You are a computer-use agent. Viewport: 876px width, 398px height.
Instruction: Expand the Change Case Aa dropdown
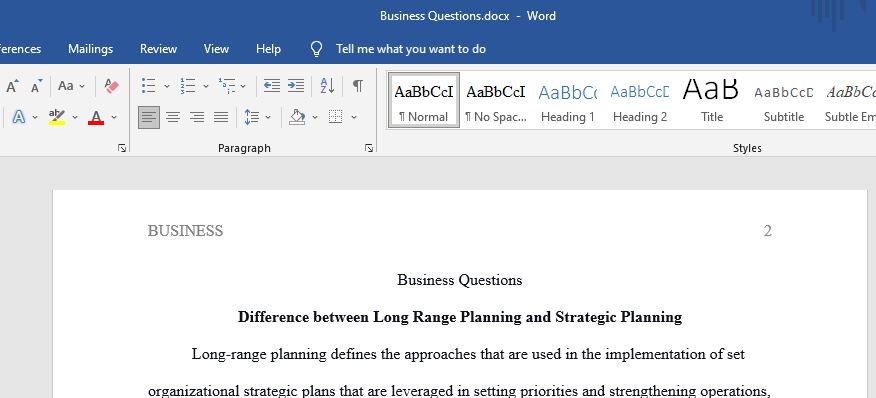72,86
